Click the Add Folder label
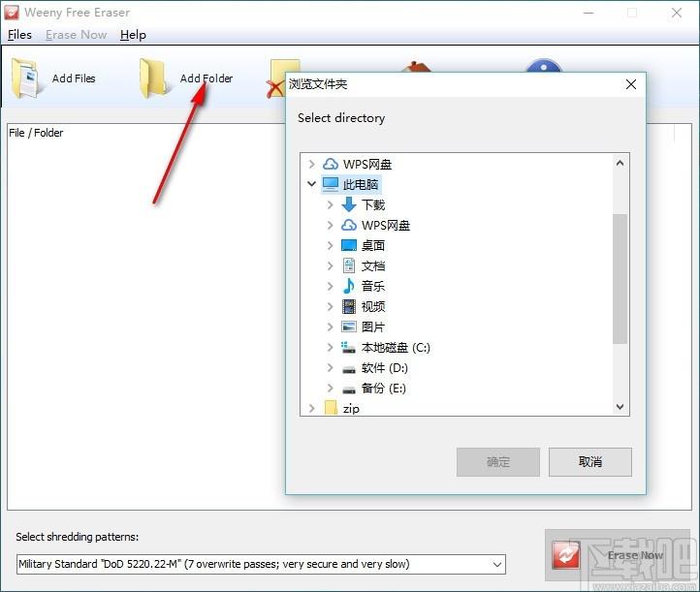Image resolution: width=700 pixels, height=592 pixels. pos(207,78)
